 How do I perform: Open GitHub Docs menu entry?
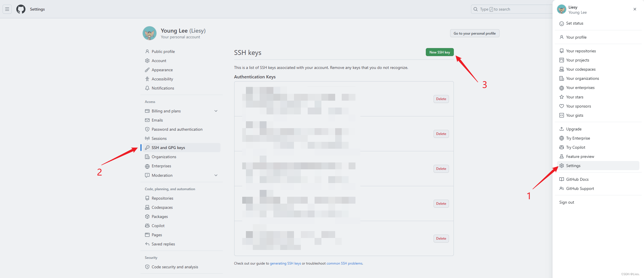(598, 179)
